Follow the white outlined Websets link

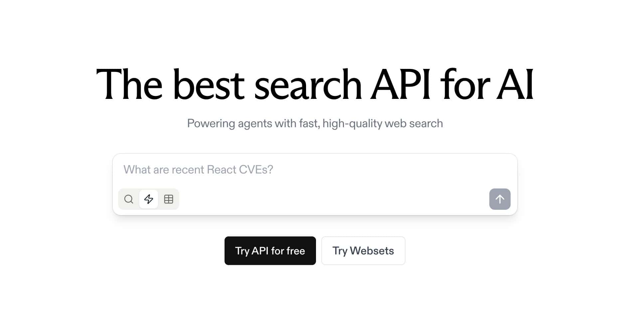363,251
